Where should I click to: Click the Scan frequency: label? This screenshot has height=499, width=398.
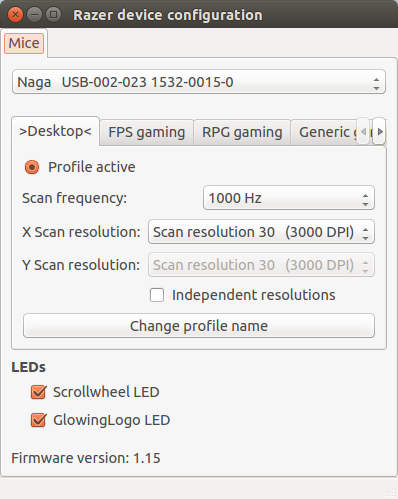[x=74, y=198]
